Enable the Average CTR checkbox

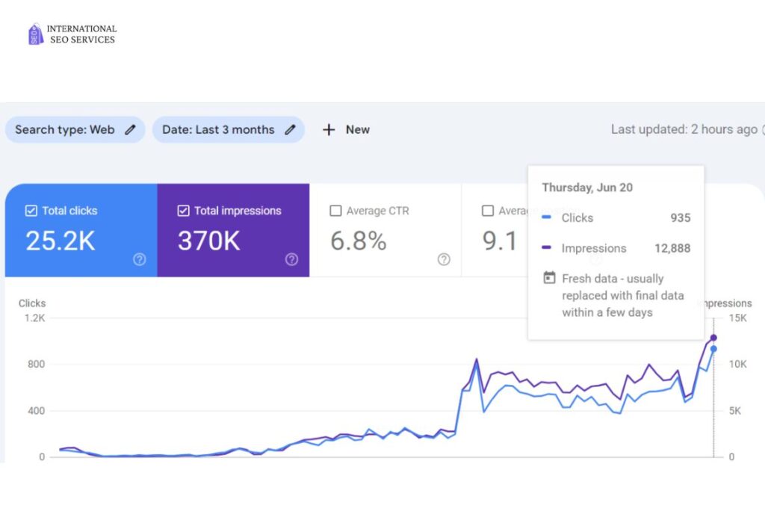point(335,211)
